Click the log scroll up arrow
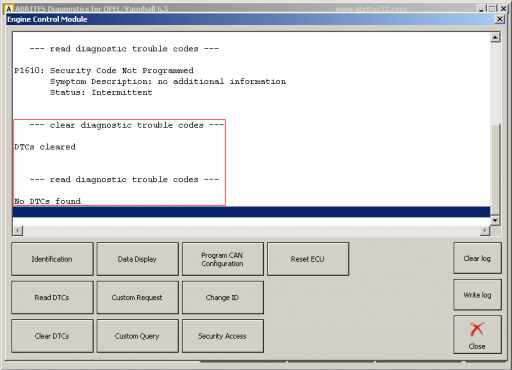 495,37
